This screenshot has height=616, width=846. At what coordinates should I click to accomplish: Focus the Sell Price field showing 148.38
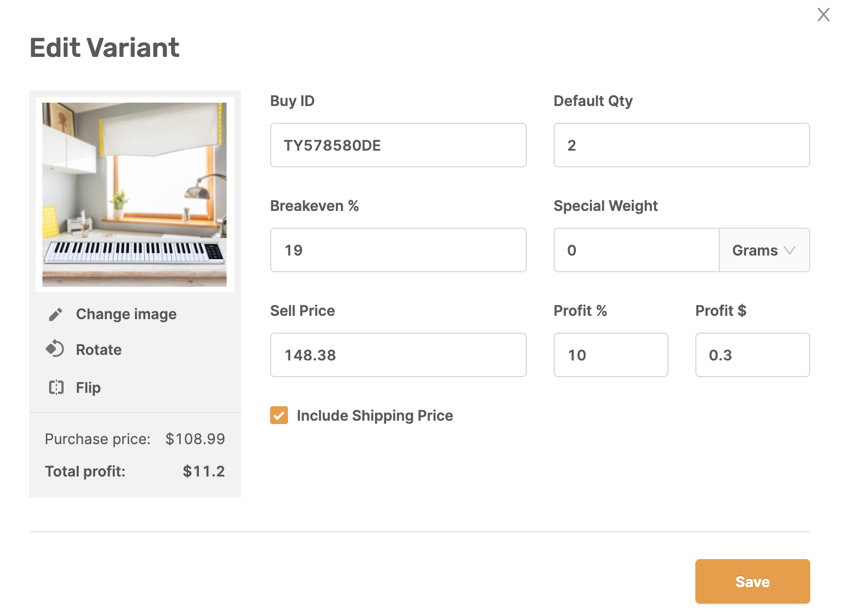coord(398,355)
